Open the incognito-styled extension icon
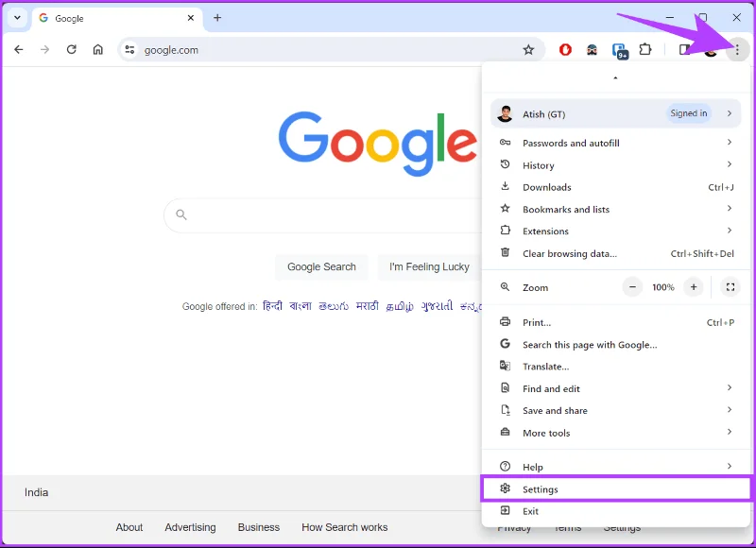Viewport: 756px width, 548px height. 592,50
